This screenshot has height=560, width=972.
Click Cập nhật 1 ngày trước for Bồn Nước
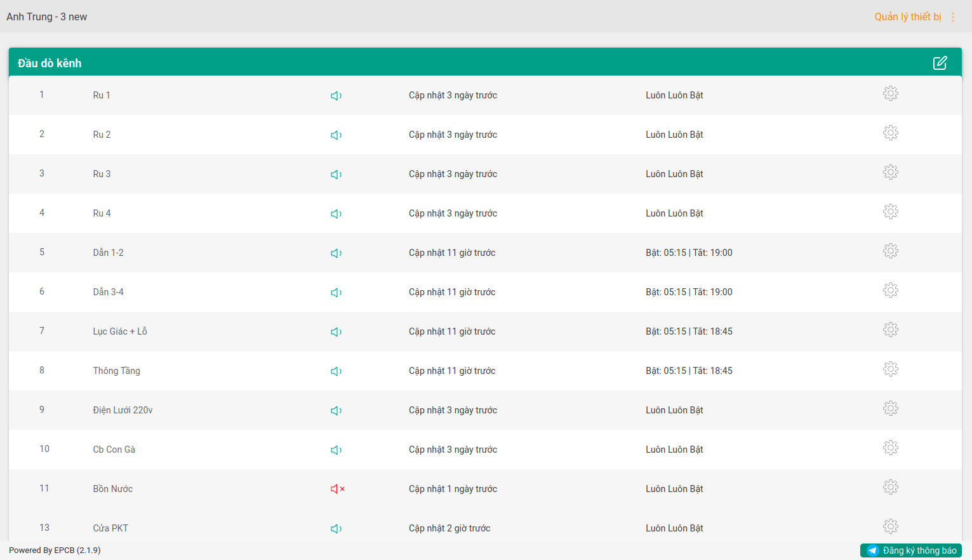click(x=453, y=489)
